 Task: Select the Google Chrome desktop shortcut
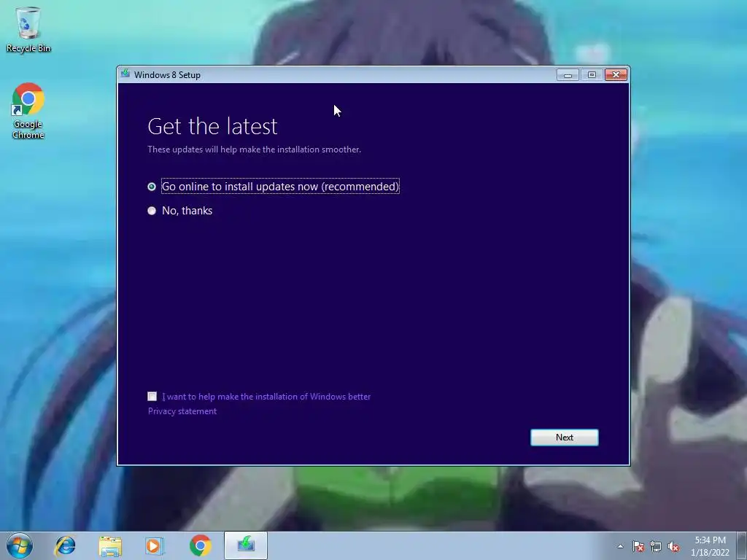(x=28, y=111)
